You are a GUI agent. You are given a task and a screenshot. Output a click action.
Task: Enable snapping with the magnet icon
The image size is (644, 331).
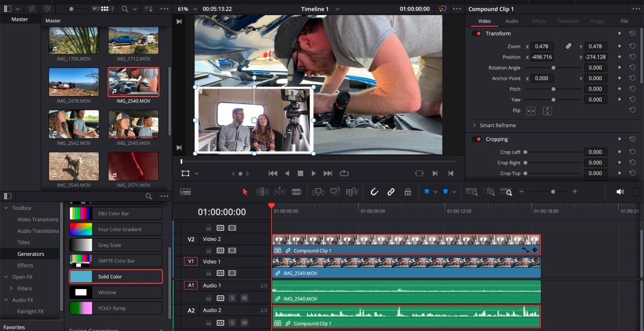pyautogui.click(x=374, y=192)
